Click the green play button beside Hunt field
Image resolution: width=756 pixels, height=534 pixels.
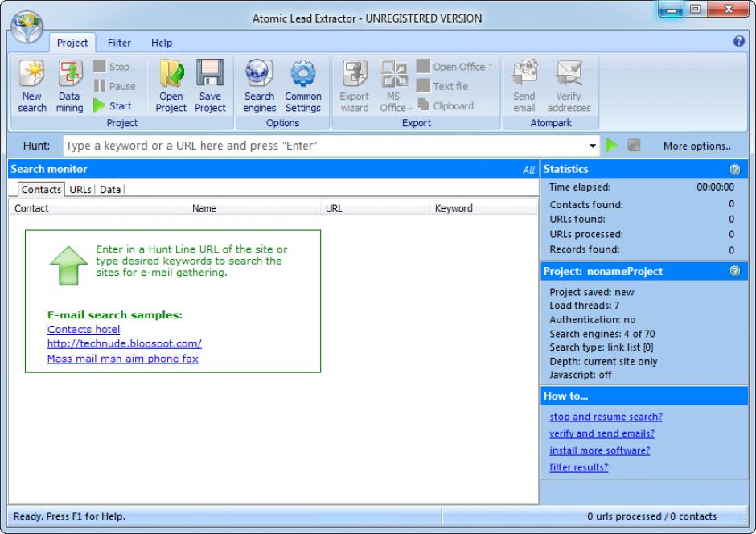611,145
